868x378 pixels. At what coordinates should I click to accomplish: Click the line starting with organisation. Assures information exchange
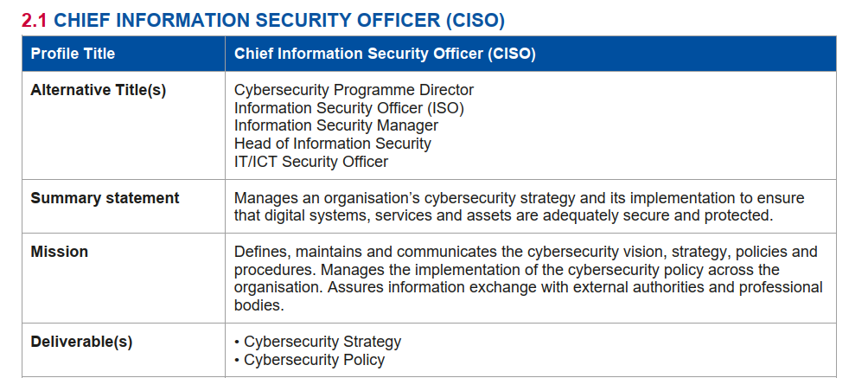(x=528, y=287)
